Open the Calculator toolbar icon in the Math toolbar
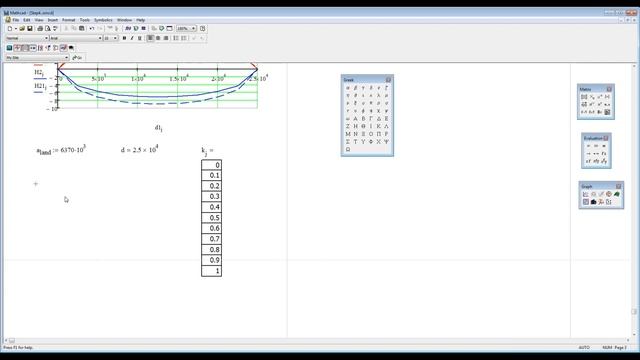Viewport: 640px width, 360px height. [9, 48]
